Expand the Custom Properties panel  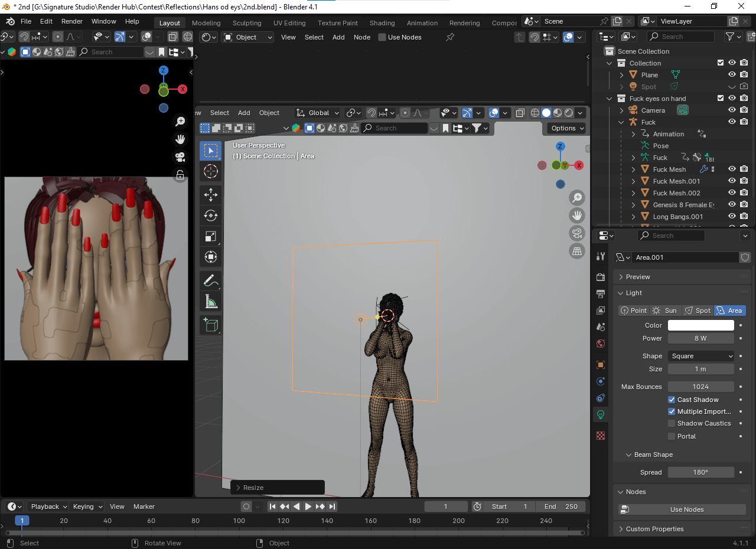[x=622, y=529]
